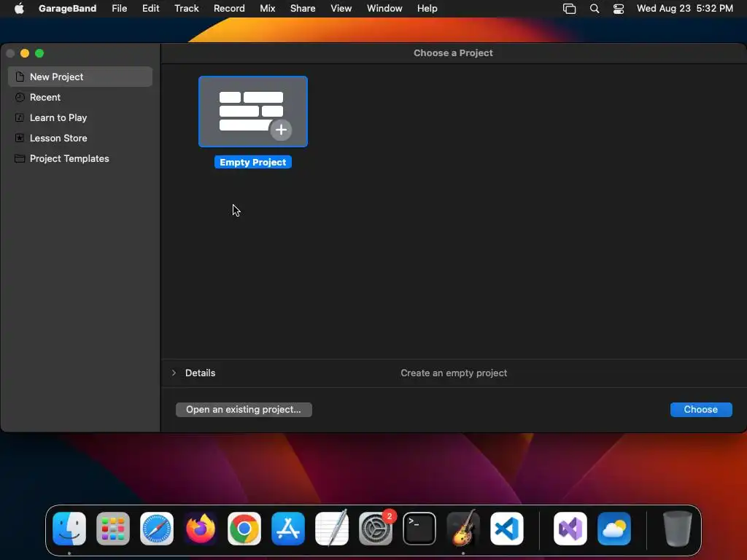This screenshot has width=747, height=560.
Task: Open the Apple menu
Action: [x=19, y=8]
